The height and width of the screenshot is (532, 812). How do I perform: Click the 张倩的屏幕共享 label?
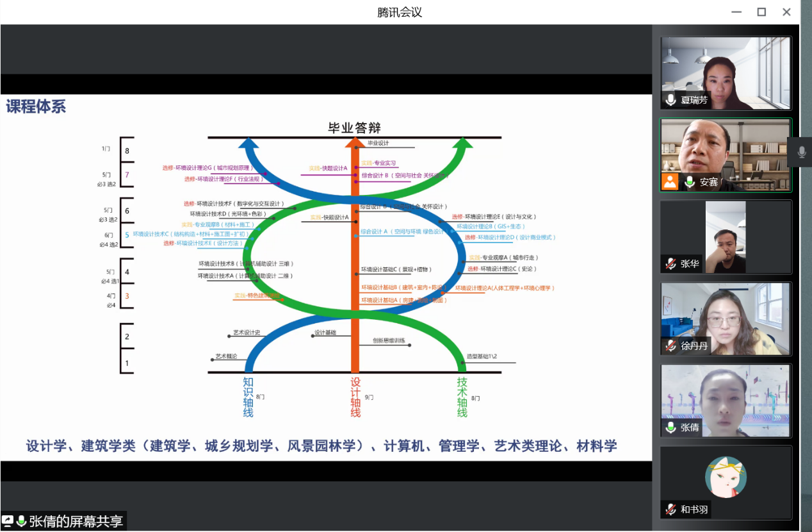(x=76, y=521)
